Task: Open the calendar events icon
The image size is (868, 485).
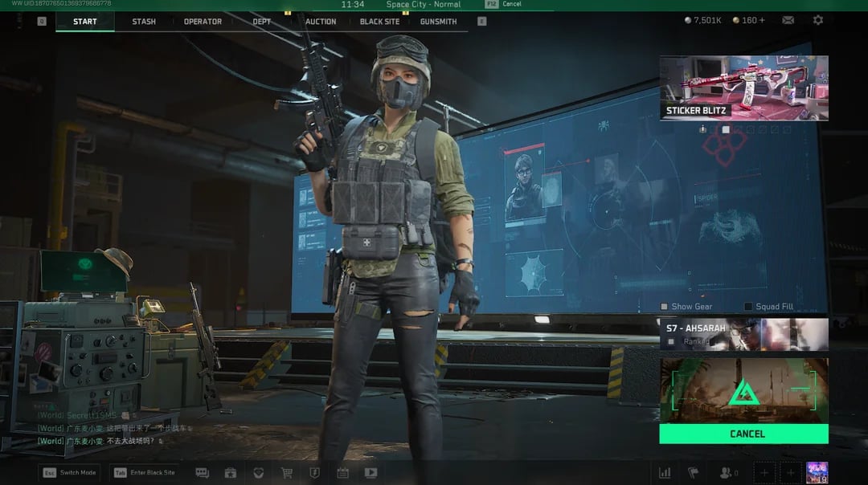Action: tap(342, 473)
